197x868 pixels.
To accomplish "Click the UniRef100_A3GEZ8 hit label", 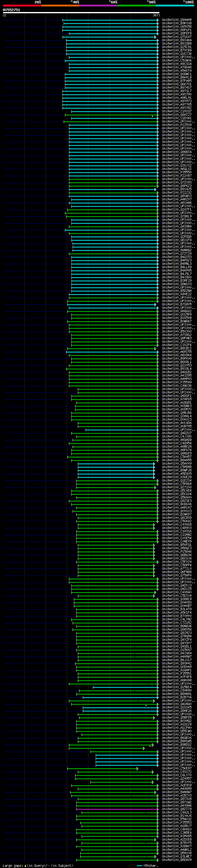I will (177, 477).
